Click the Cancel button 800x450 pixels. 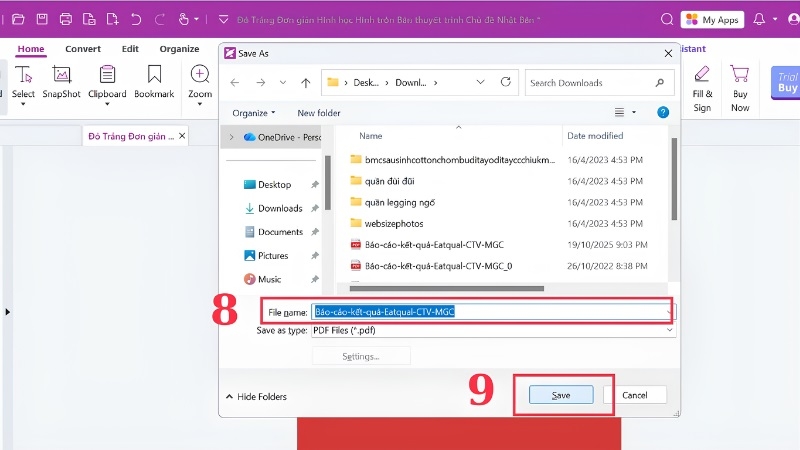click(635, 395)
